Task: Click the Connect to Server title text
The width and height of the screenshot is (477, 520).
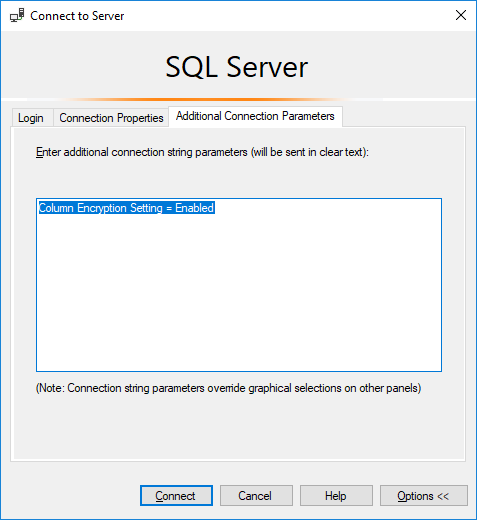Action: click(x=77, y=16)
